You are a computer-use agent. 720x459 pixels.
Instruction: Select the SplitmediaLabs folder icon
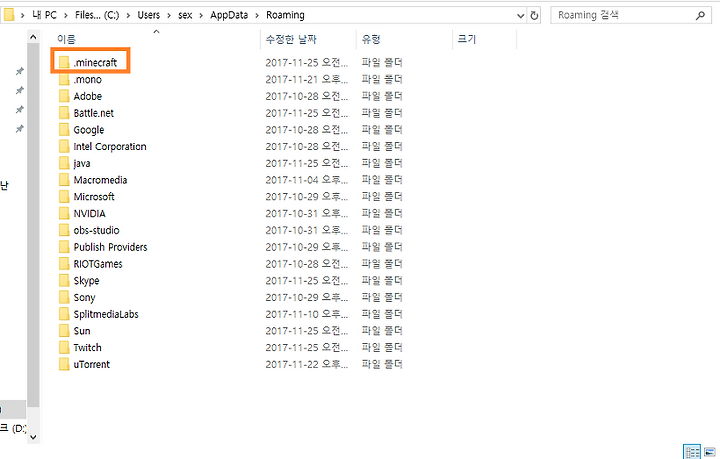[x=64, y=314]
